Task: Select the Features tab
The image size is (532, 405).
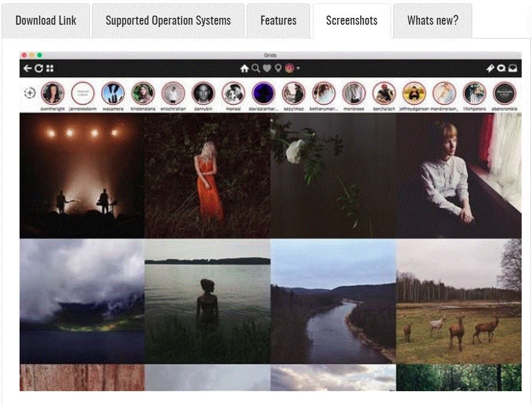Action: click(278, 21)
